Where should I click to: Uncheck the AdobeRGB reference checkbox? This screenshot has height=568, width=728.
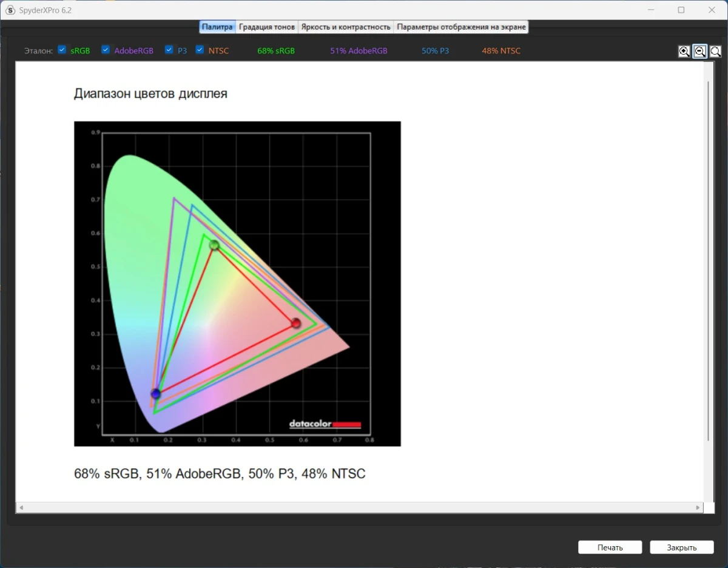(106, 50)
